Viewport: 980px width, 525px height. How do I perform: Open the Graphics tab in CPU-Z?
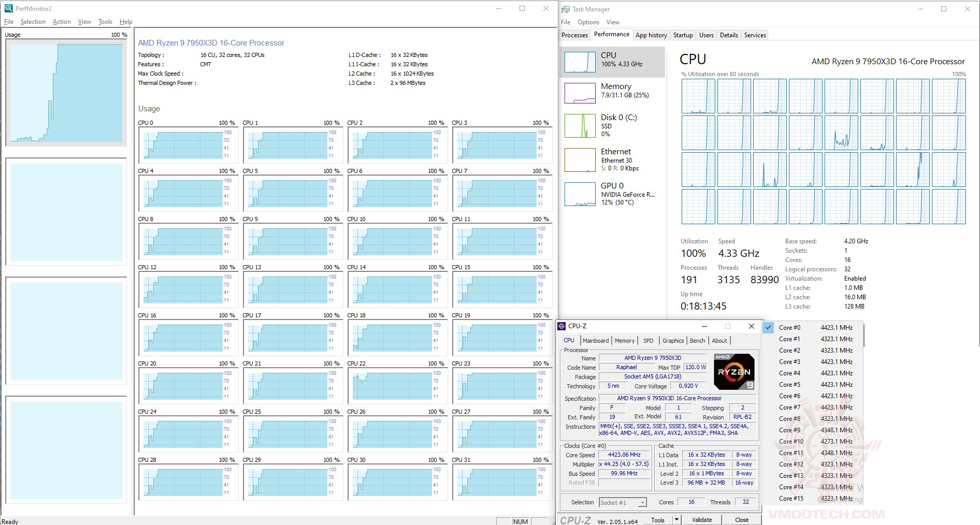[673, 341]
